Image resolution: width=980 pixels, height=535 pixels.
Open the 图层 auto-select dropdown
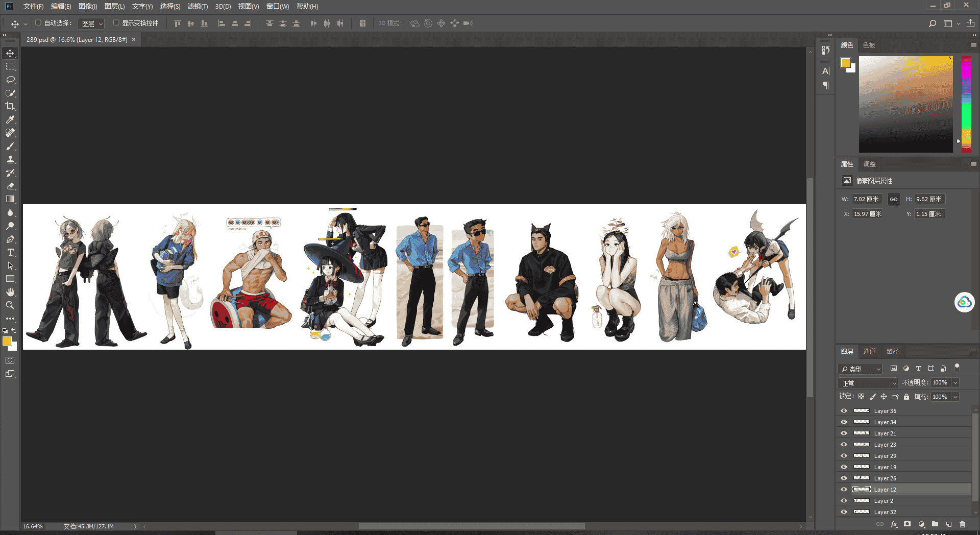tap(92, 23)
